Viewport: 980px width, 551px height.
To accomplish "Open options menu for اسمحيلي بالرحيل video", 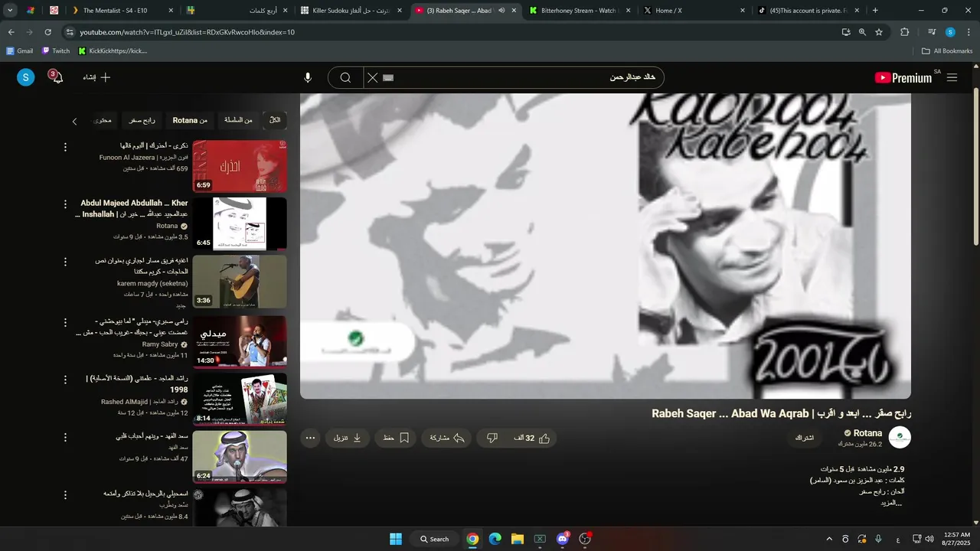I will 65,495.
